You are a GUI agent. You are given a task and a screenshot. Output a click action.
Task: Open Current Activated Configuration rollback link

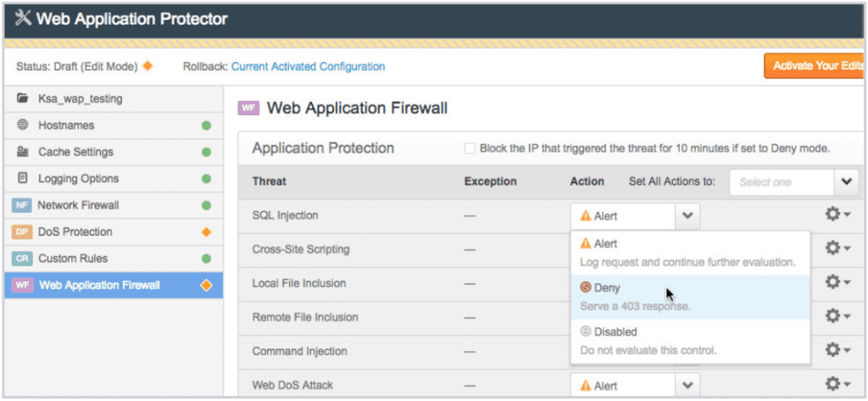308,66
